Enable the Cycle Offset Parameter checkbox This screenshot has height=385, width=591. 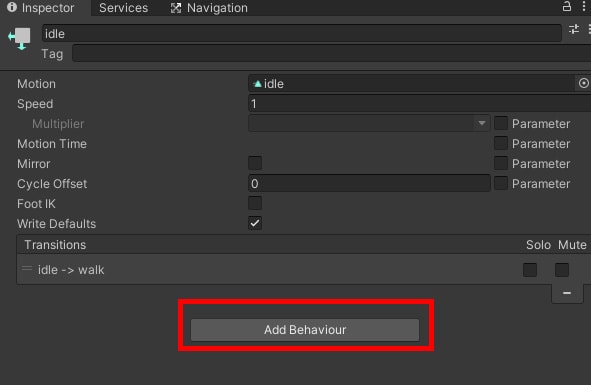coord(501,183)
